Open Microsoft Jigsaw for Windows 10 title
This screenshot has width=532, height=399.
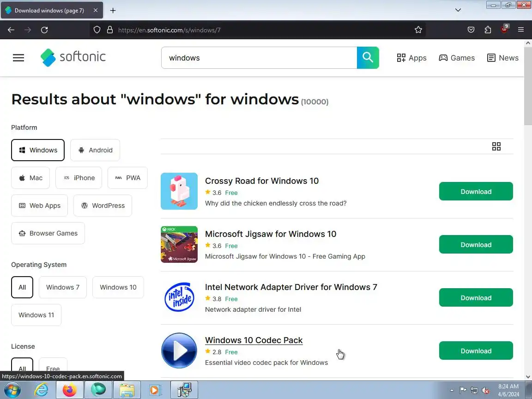pyautogui.click(x=271, y=234)
